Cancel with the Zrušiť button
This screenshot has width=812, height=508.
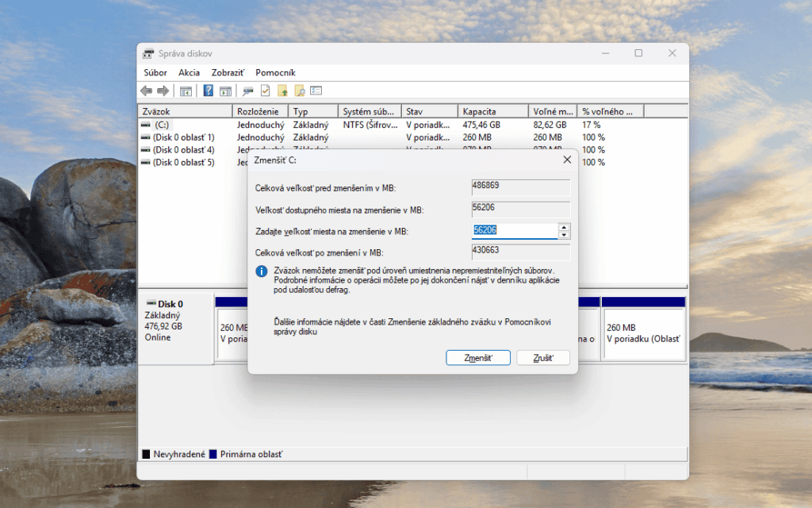[543, 358]
